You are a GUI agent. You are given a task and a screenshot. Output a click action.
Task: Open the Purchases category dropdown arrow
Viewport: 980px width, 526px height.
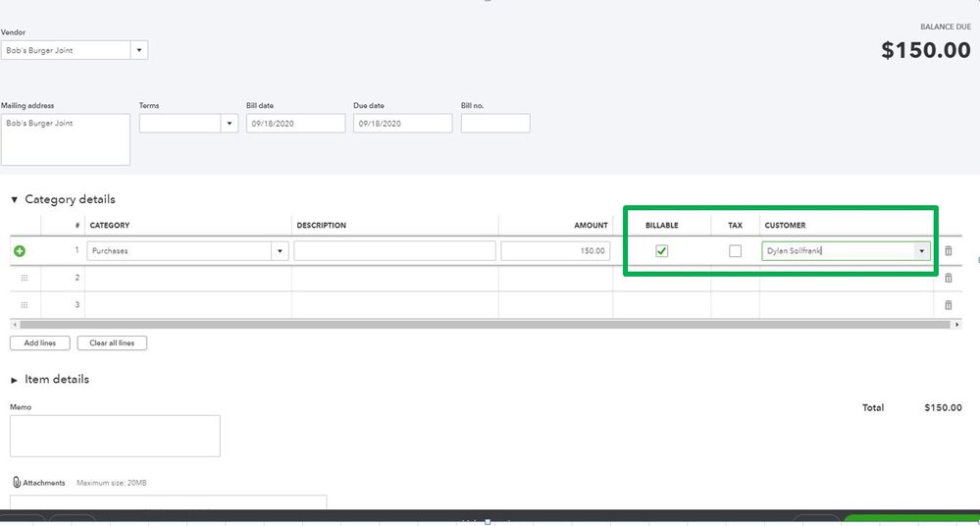coord(280,251)
